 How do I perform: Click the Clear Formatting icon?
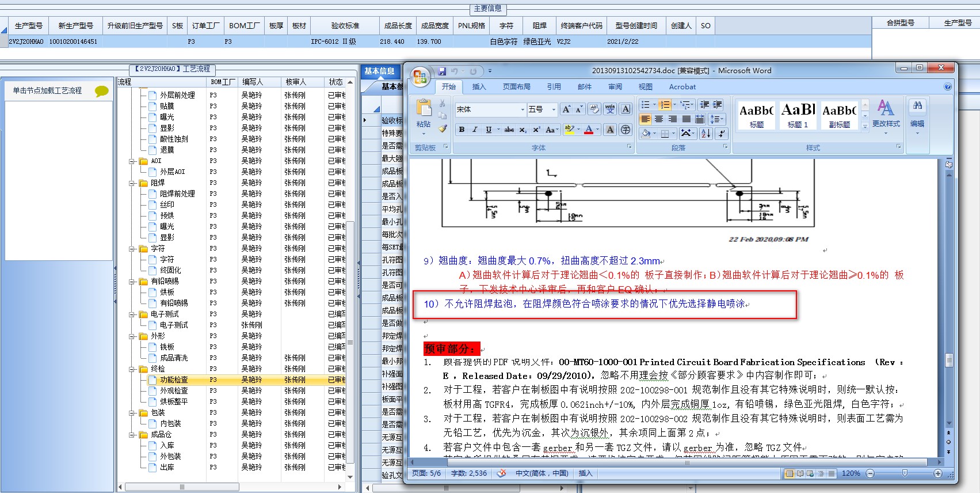click(594, 109)
